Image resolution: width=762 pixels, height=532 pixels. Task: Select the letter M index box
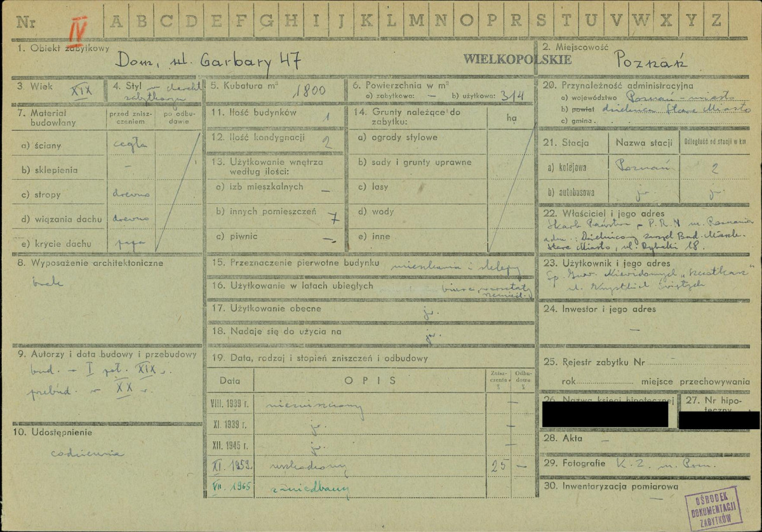coord(417,20)
